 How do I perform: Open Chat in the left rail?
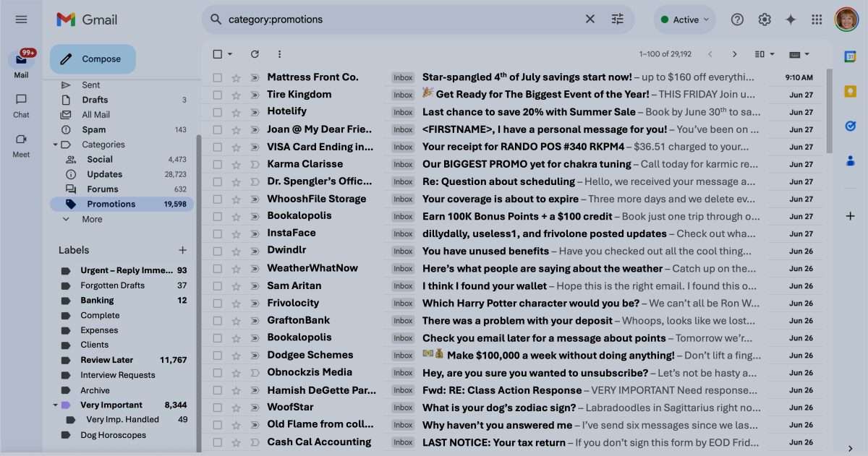click(x=21, y=105)
